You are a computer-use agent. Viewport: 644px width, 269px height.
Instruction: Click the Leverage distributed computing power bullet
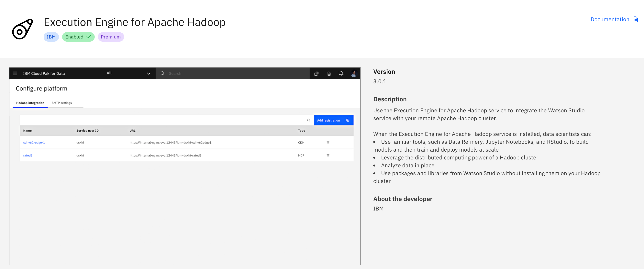pos(460,158)
